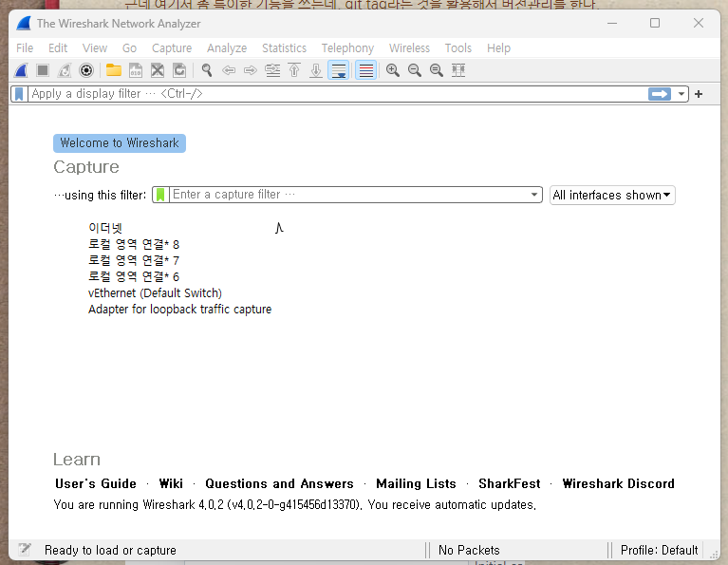Open the User's Guide link
728x565 pixels.
(x=96, y=483)
